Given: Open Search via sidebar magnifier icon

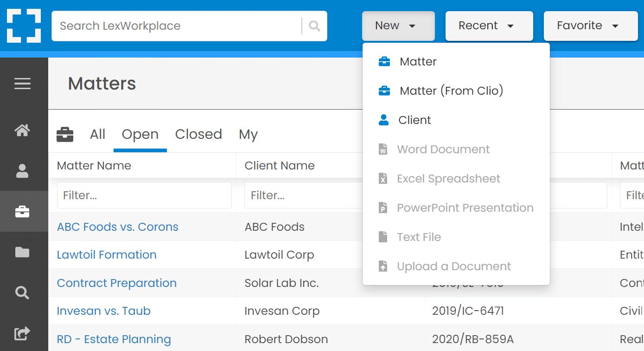Looking at the screenshot, I should [22, 292].
